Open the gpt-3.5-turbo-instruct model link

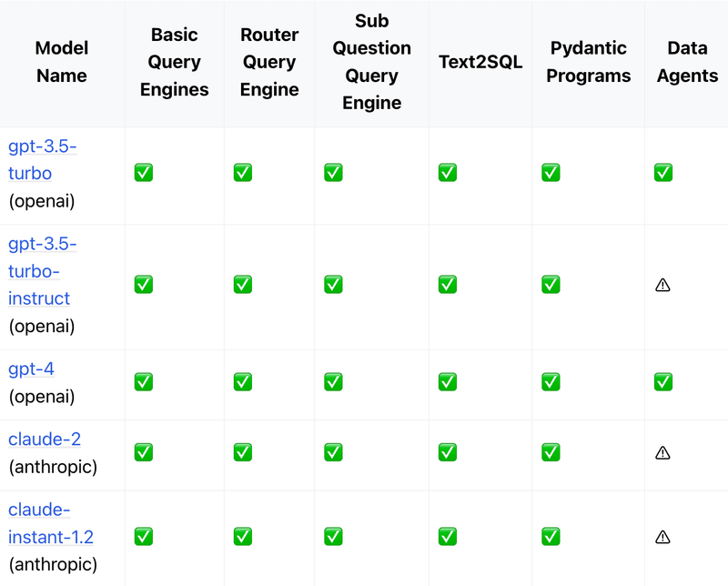[42, 271]
